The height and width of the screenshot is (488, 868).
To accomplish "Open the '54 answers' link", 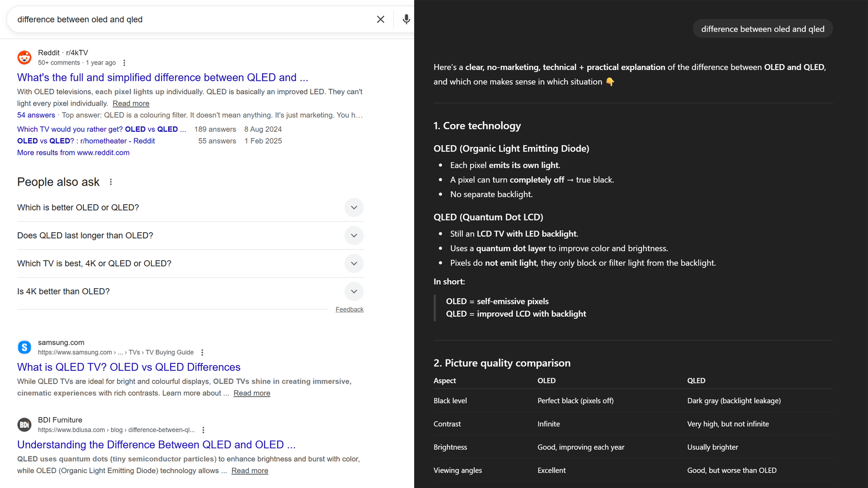I will (36, 115).
